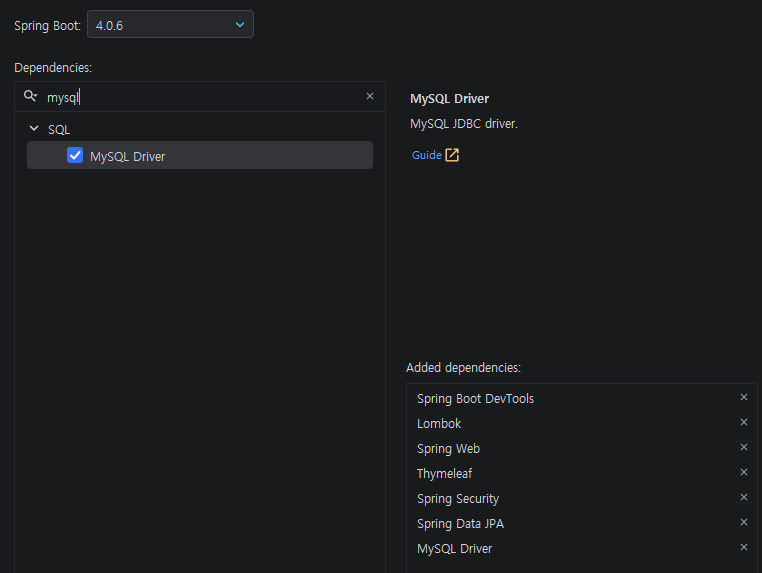Open the MySQL Driver Guide link
This screenshot has width=762, height=573.
pyautogui.click(x=427, y=155)
